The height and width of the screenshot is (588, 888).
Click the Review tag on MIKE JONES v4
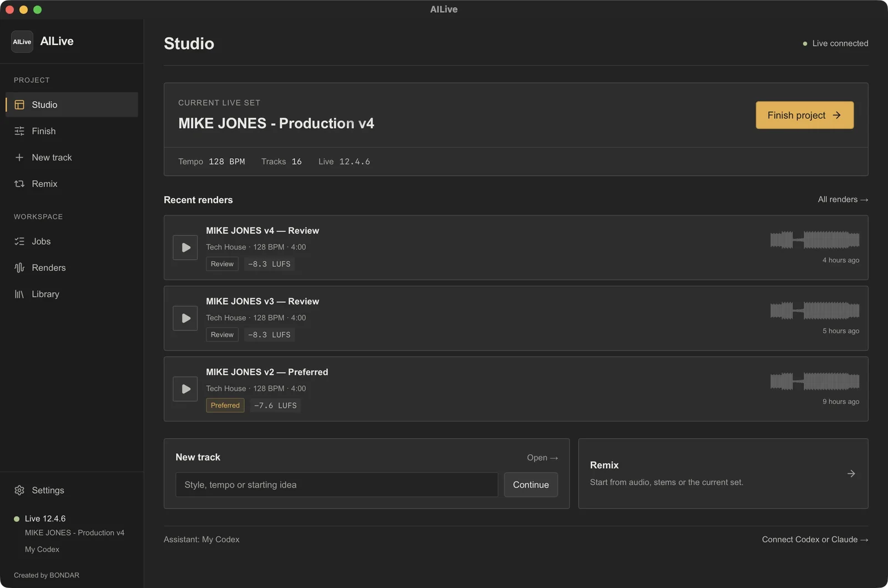tap(222, 264)
